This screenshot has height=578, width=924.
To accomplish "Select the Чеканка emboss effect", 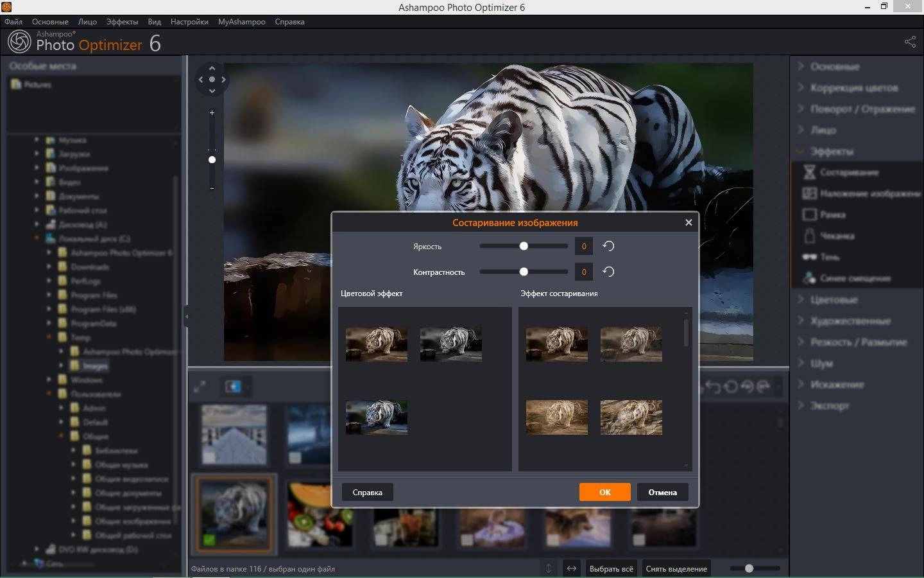I will (x=828, y=236).
